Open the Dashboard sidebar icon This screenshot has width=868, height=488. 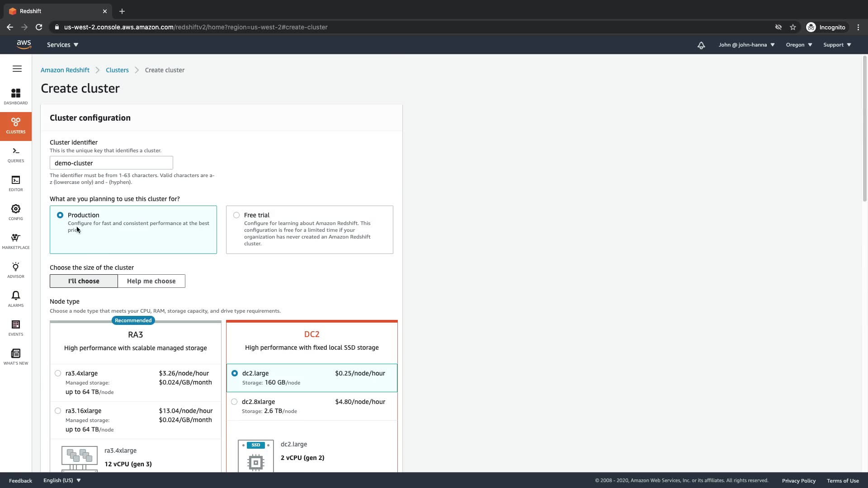click(16, 96)
